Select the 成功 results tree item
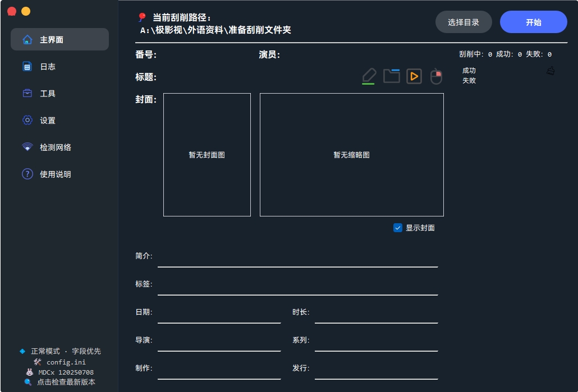Image resolution: width=578 pixels, height=392 pixels. (x=469, y=70)
